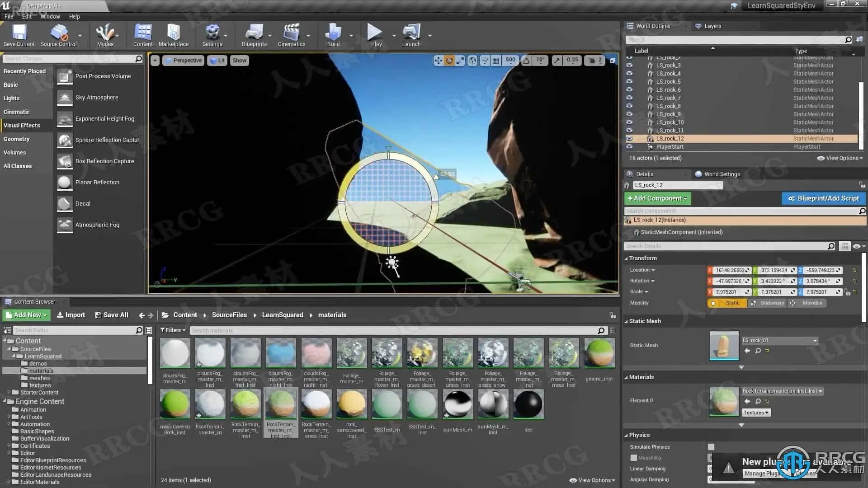The image size is (868, 488).
Task: Enable the Simulate Physics checkbox
Action: click(x=711, y=447)
